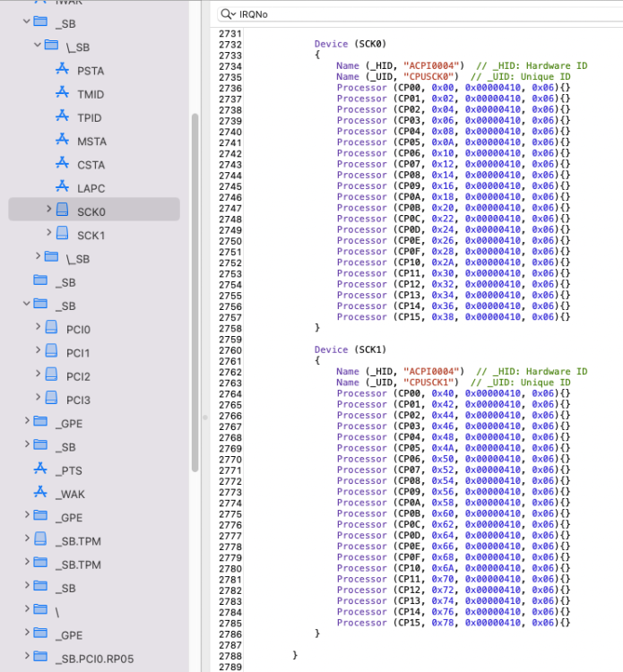623x672 pixels.
Task: Click the PCI2 device icon
Action: pyautogui.click(x=51, y=375)
